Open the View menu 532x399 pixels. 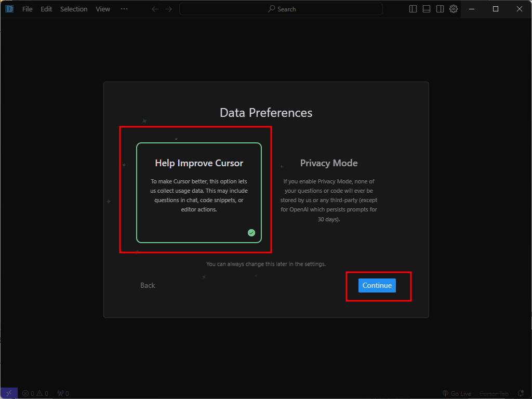pyautogui.click(x=103, y=9)
